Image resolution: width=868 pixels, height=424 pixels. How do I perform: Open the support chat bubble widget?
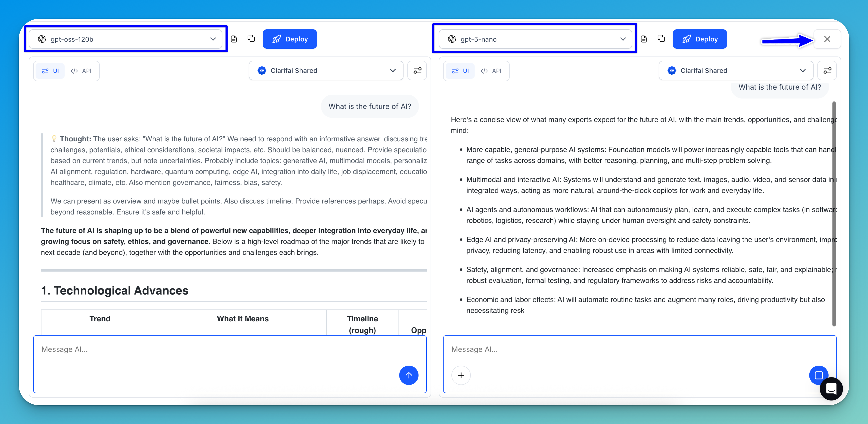click(831, 389)
